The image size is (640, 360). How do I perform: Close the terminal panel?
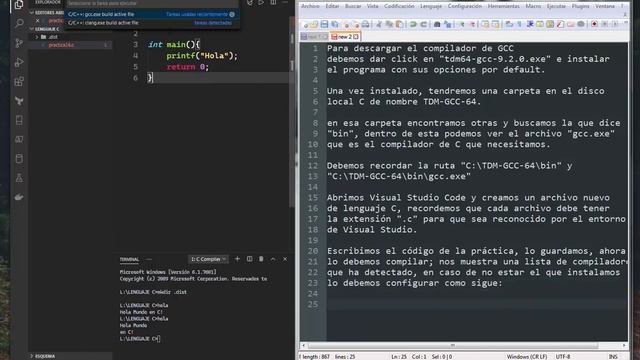click(285, 259)
